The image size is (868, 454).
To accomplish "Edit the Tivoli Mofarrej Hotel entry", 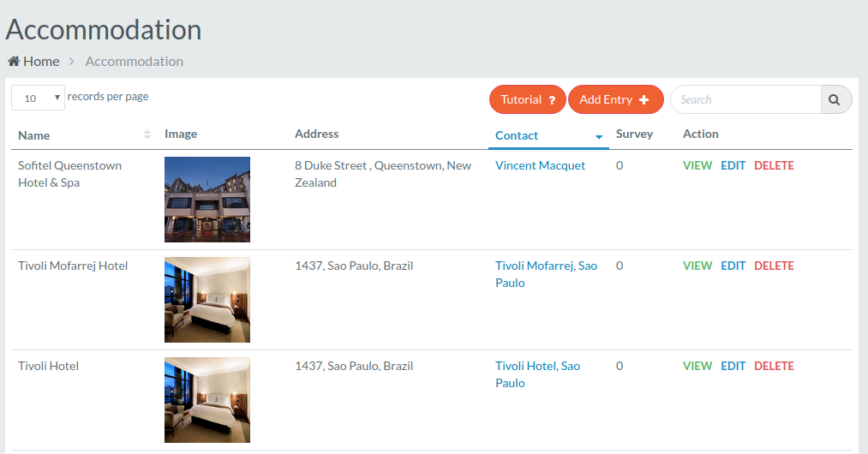I will point(733,266).
